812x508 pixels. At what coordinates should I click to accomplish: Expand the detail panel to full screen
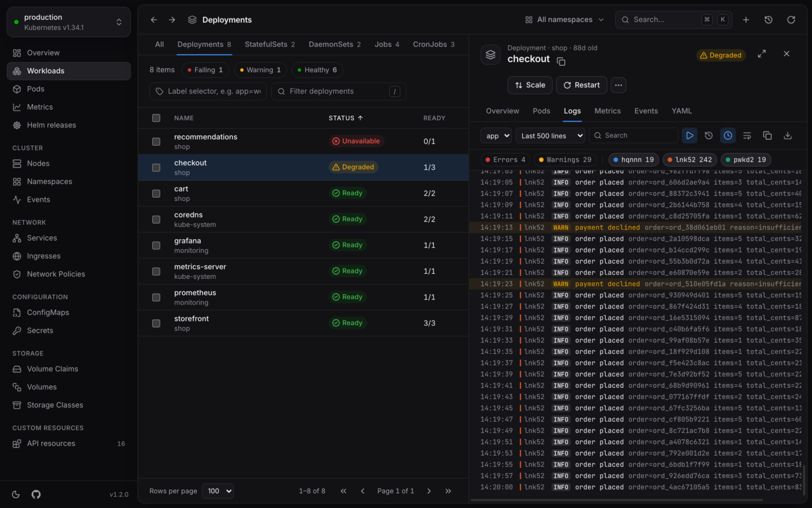click(x=762, y=54)
